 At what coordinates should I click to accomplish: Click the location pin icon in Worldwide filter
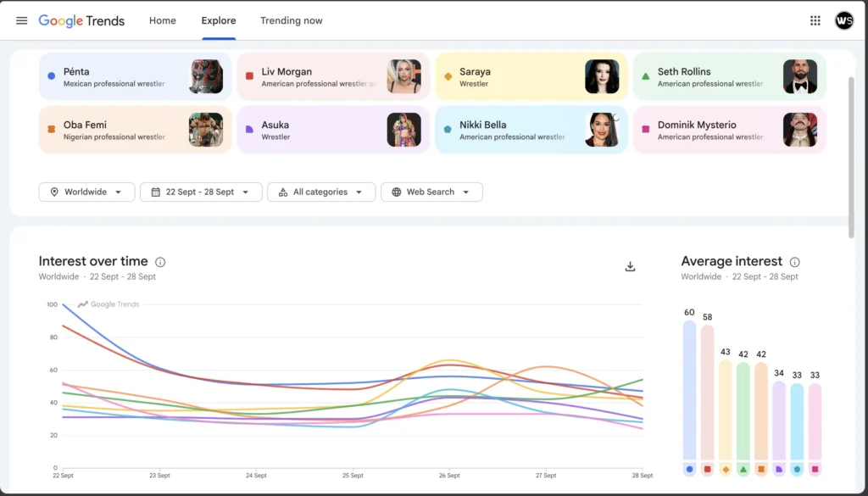(x=54, y=192)
